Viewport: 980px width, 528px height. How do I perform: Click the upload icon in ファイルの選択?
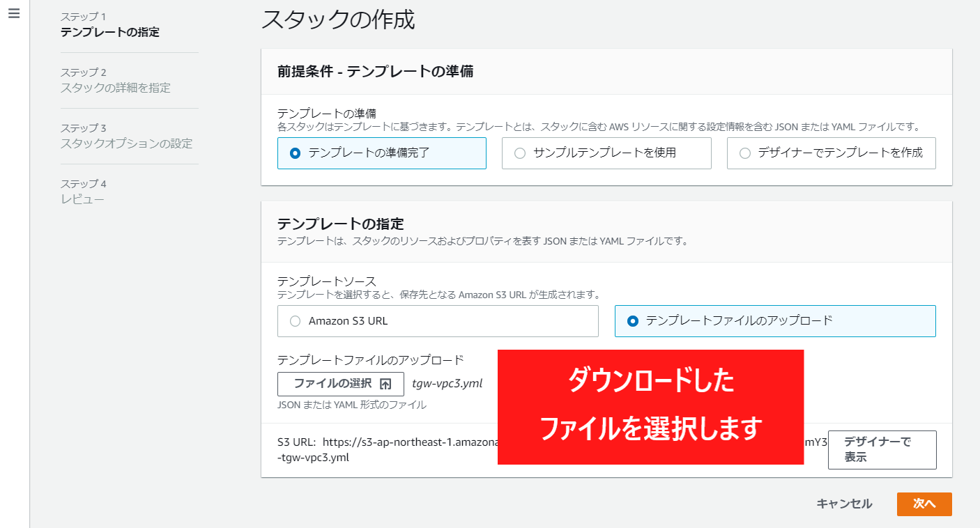[385, 384]
